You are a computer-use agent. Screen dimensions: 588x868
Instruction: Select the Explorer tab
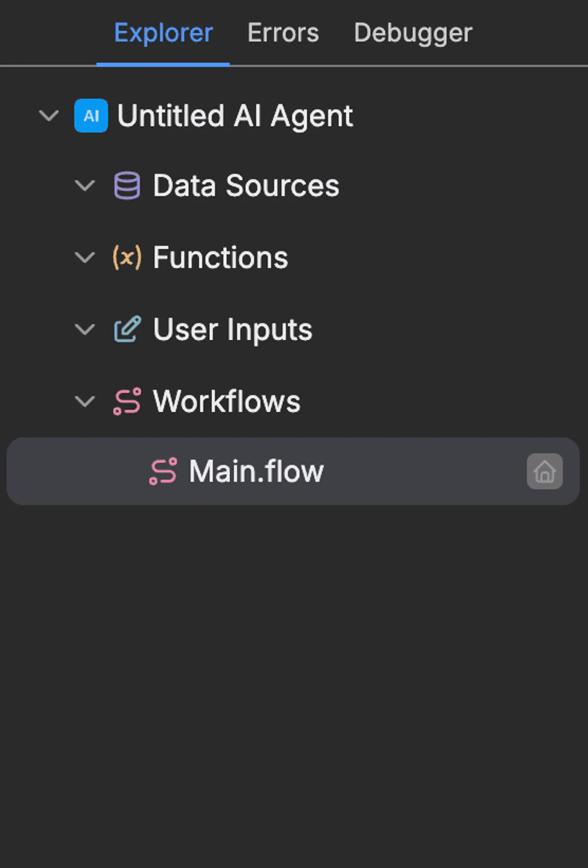click(x=163, y=33)
